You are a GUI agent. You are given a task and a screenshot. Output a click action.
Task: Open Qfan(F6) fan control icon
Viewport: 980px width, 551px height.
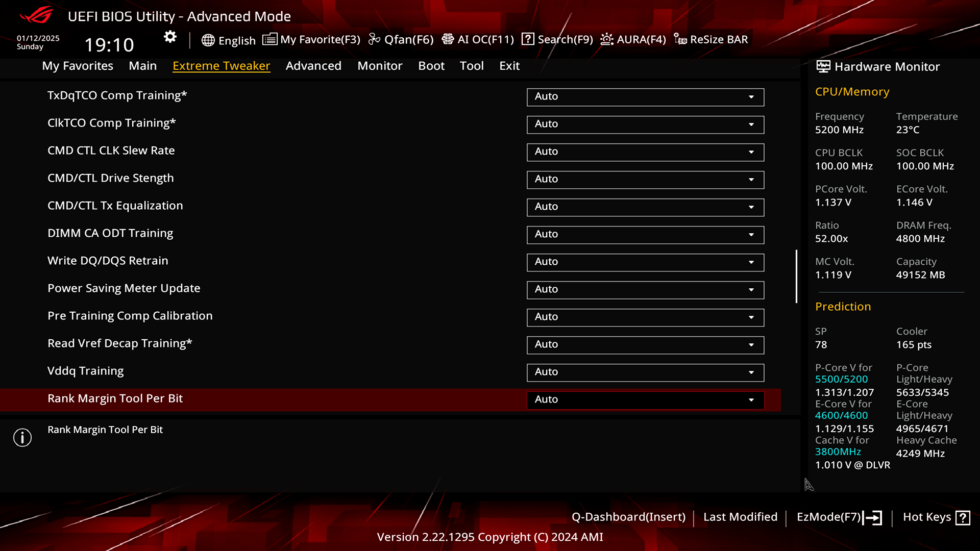[x=374, y=39]
